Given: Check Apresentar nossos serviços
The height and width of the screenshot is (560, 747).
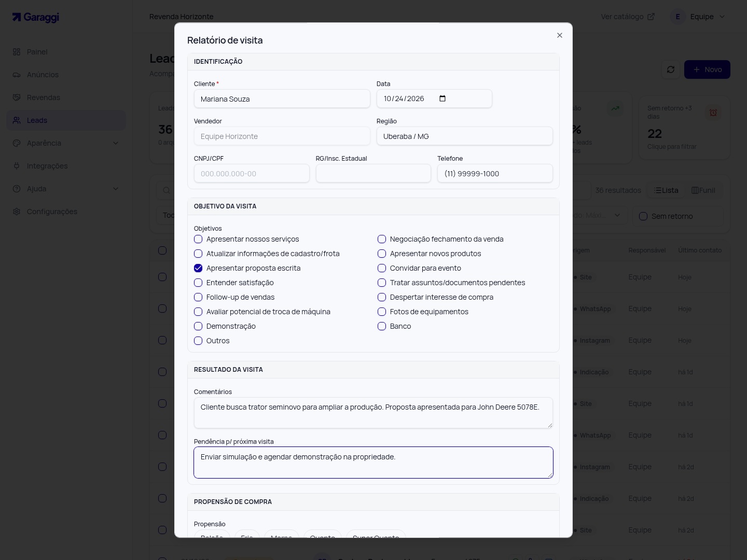Looking at the screenshot, I should click(x=198, y=239).
